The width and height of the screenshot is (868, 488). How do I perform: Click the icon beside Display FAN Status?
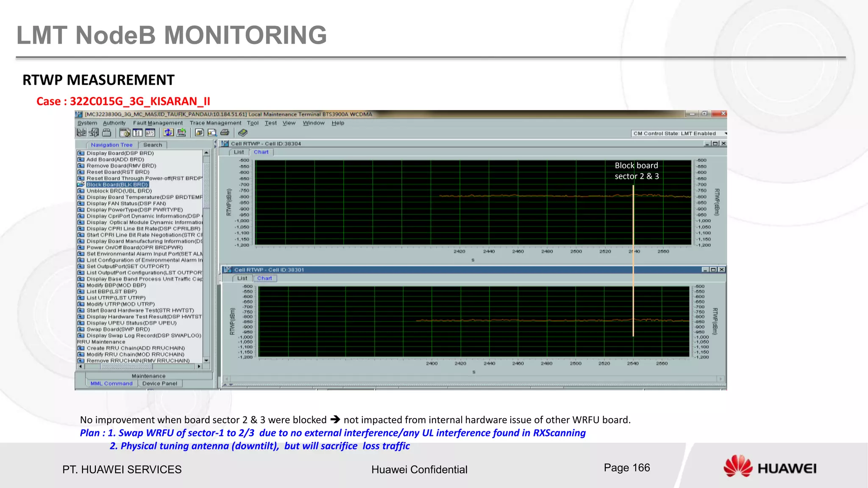(x=81, y=204)
